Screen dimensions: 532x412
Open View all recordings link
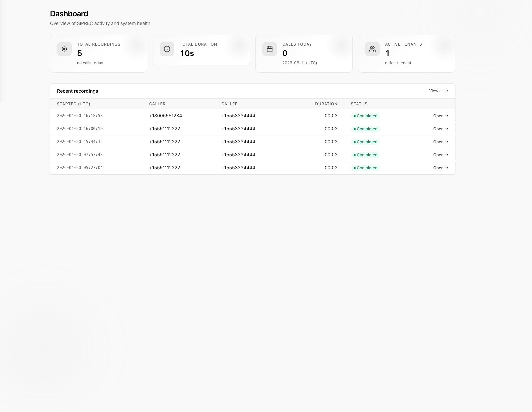pyautogui.click(x=439, y=91)
